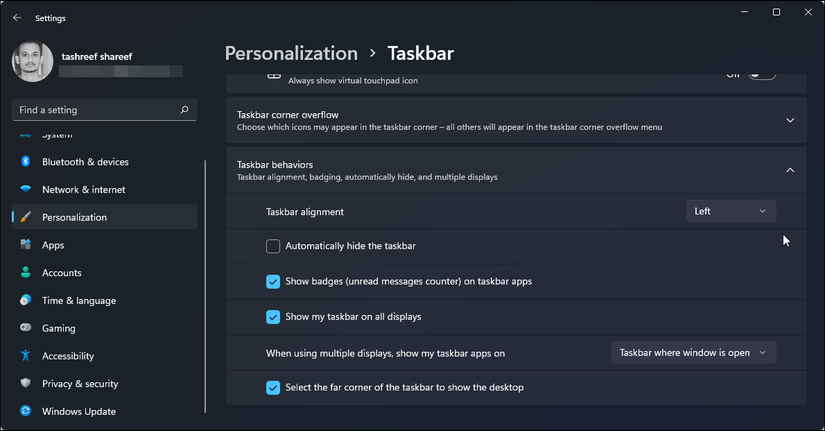Enable Automatically hide the taskbar checkbox
The image size is (825, 431).
(x=273, y=246)
